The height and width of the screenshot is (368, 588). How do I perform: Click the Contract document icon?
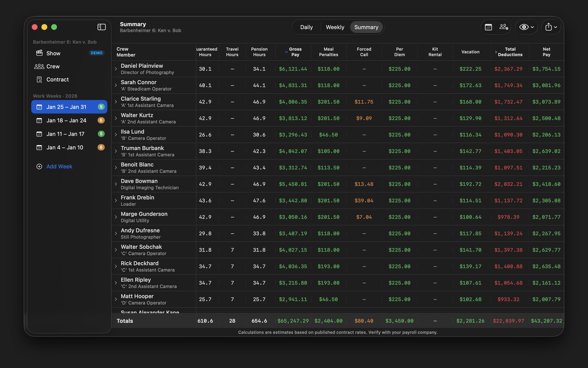pos(39,80)
